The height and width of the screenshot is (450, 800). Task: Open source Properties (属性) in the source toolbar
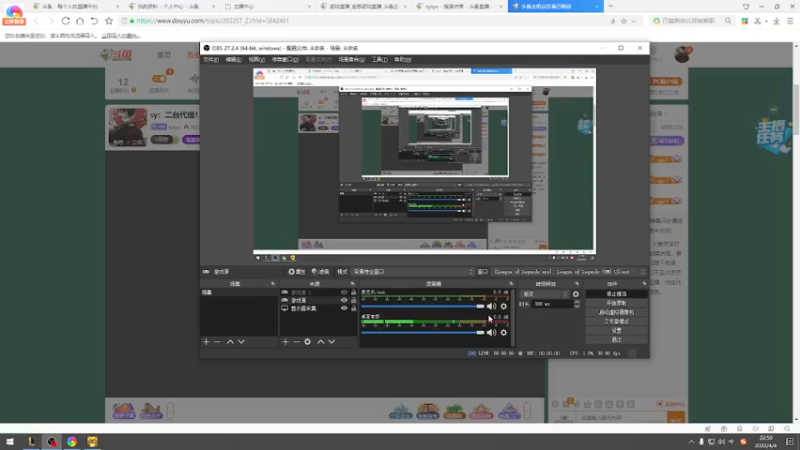pyautogui.click(x=296, y=271)
